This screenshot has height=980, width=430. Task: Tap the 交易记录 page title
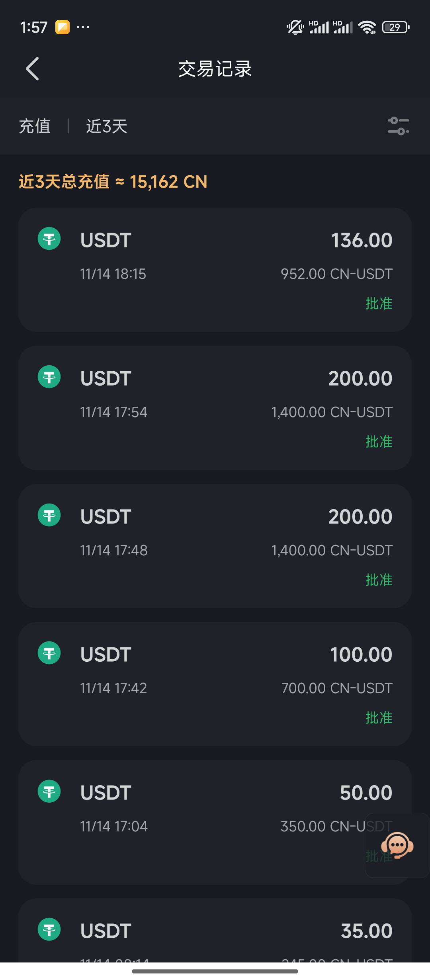coord(215,69)
